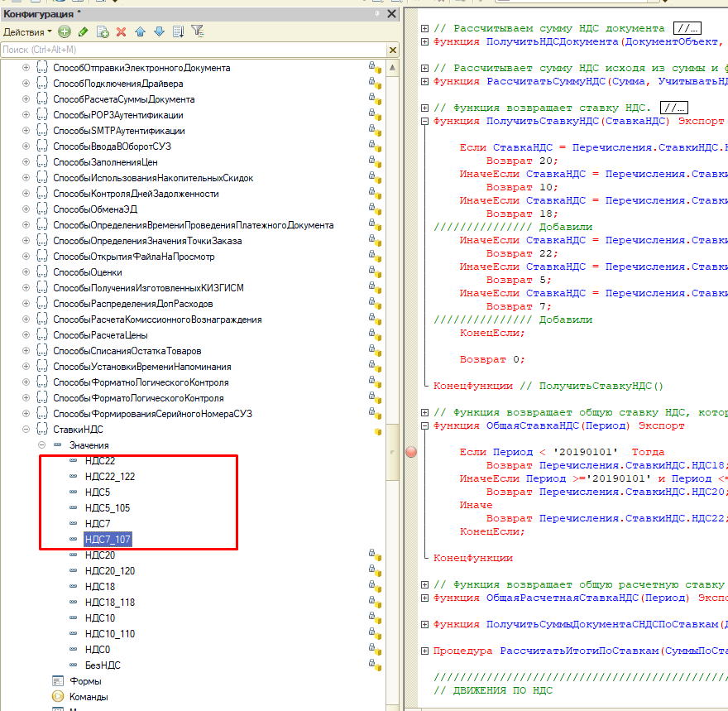
Task: Collapse the СтавкиНДС enumeration node
Action: 26,430
